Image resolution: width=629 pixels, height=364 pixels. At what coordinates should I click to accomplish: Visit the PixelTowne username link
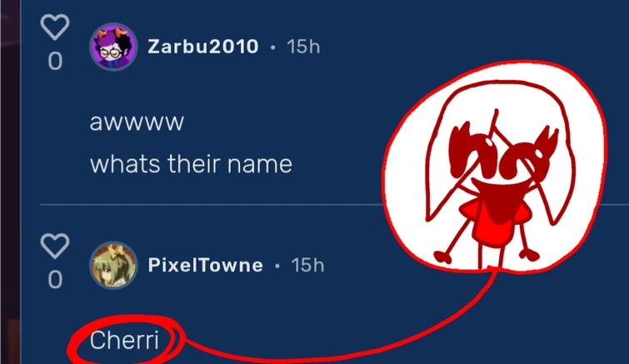[x=206, y=265]
